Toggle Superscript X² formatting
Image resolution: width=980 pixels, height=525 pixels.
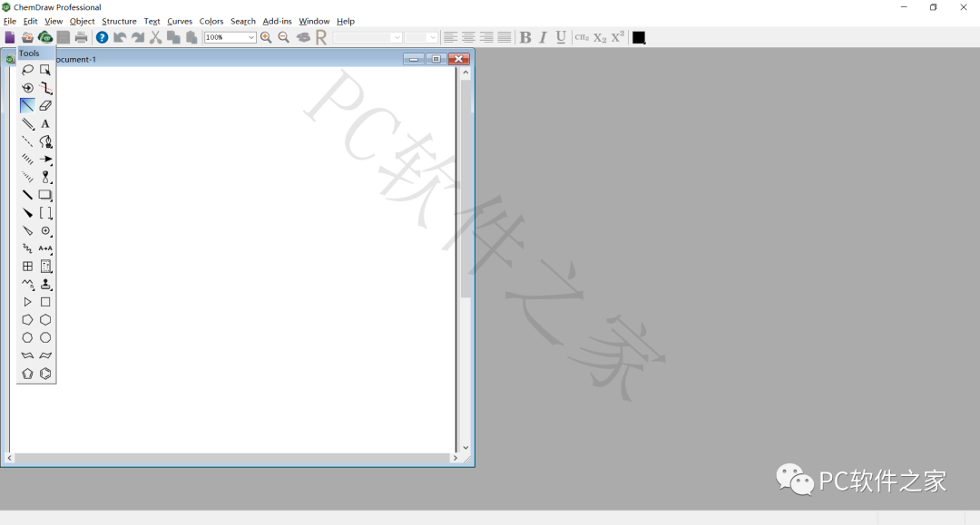tap(618, 37)
